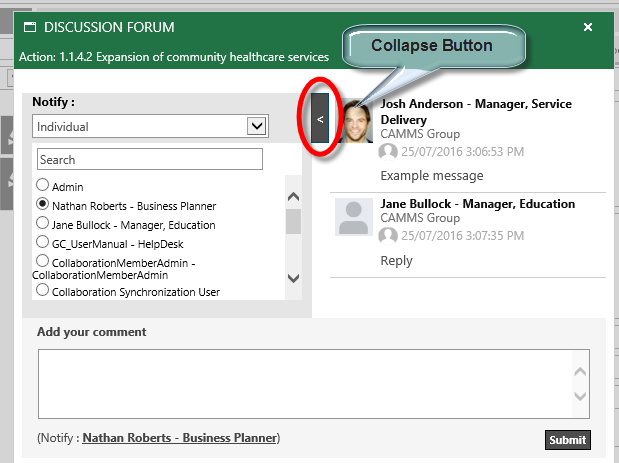This screenshot has height=463, width=619.
Task: Click Jane Bullock's default avatar icon
Action: tap(354, 217)
